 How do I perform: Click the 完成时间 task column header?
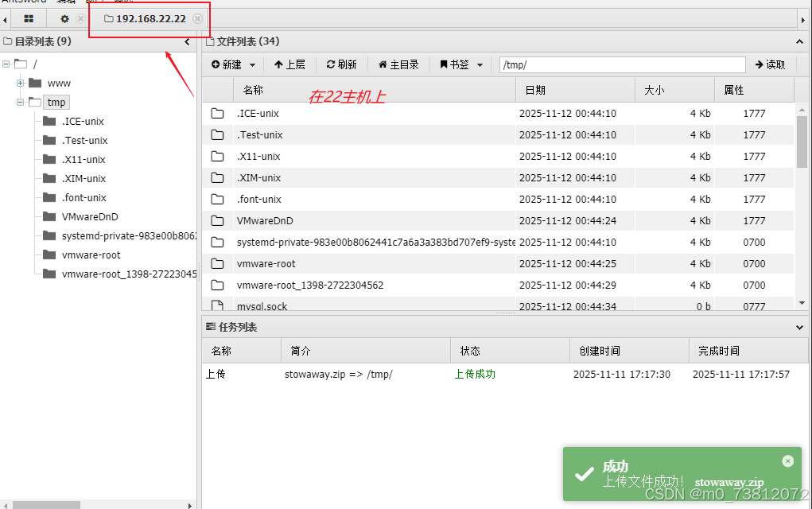pos(748,351)
